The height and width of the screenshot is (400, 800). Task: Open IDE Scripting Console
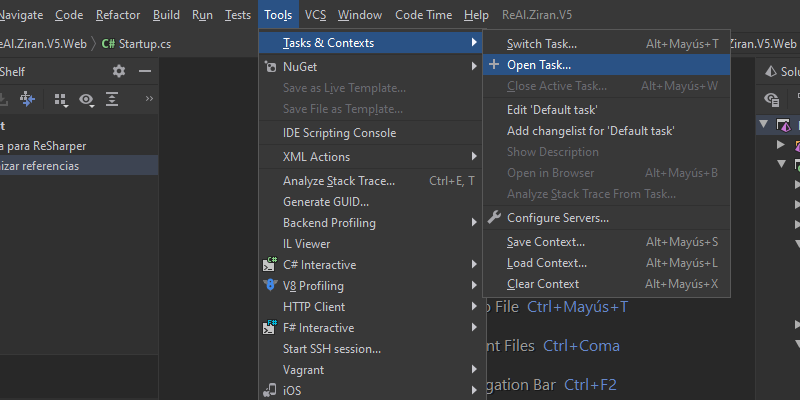pos(370,133)
